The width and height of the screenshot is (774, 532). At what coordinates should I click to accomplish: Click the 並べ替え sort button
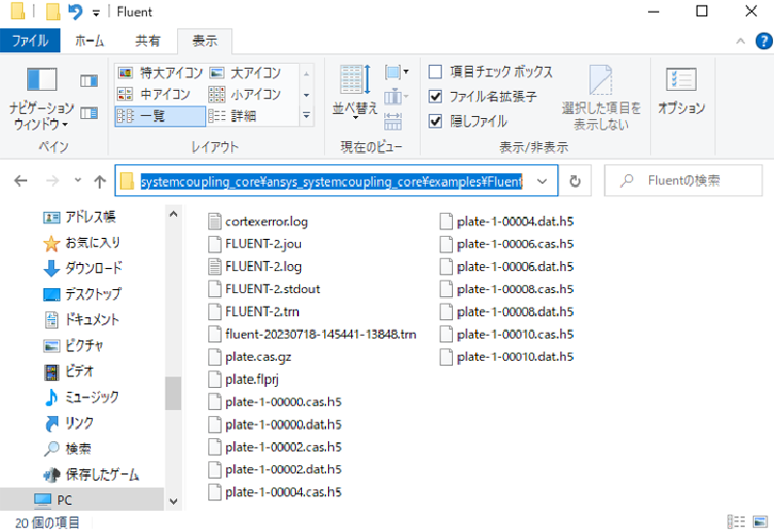353,94
